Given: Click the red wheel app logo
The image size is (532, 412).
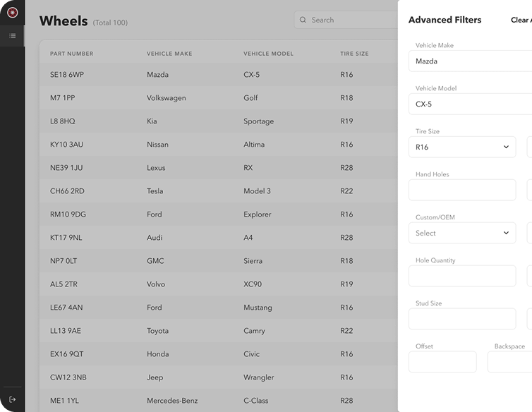Looking at the screenshot, I should coord(13,13).
